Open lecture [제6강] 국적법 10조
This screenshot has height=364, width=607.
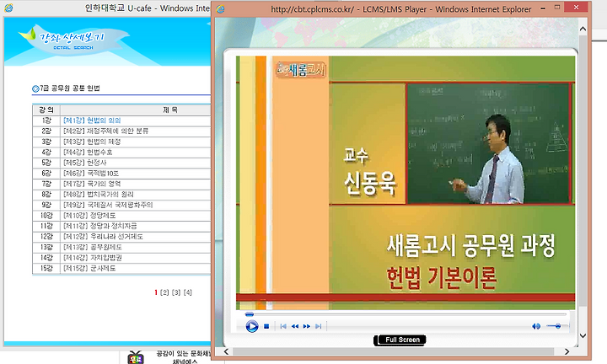[x=91, y=174]
